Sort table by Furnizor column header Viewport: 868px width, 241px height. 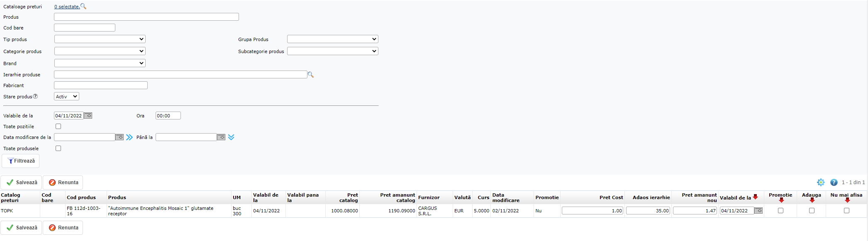click(x=429, y=197)
